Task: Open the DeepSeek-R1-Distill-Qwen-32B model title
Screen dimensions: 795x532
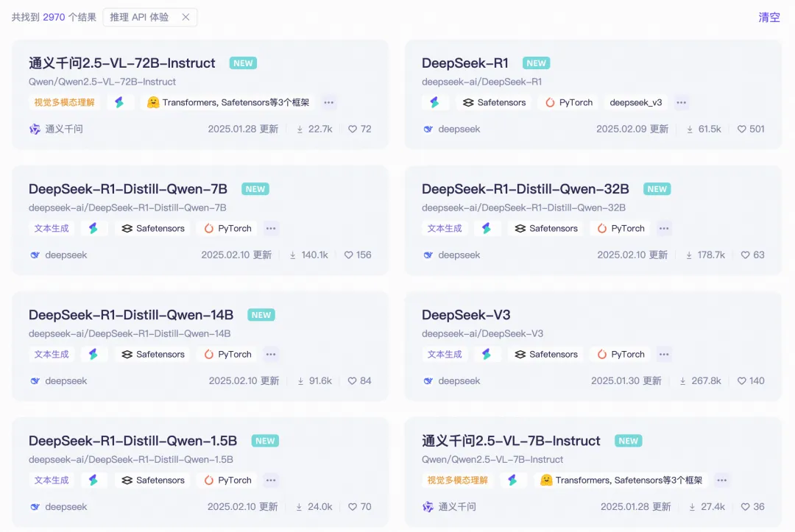Action: coord(526,189)
